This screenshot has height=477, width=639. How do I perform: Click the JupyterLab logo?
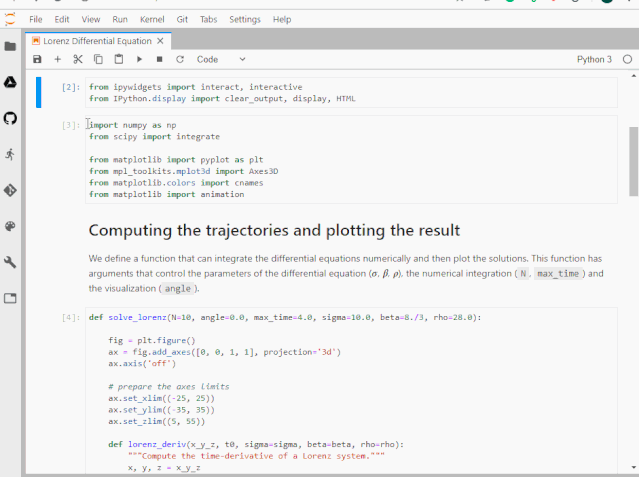(x=10, y=19)
